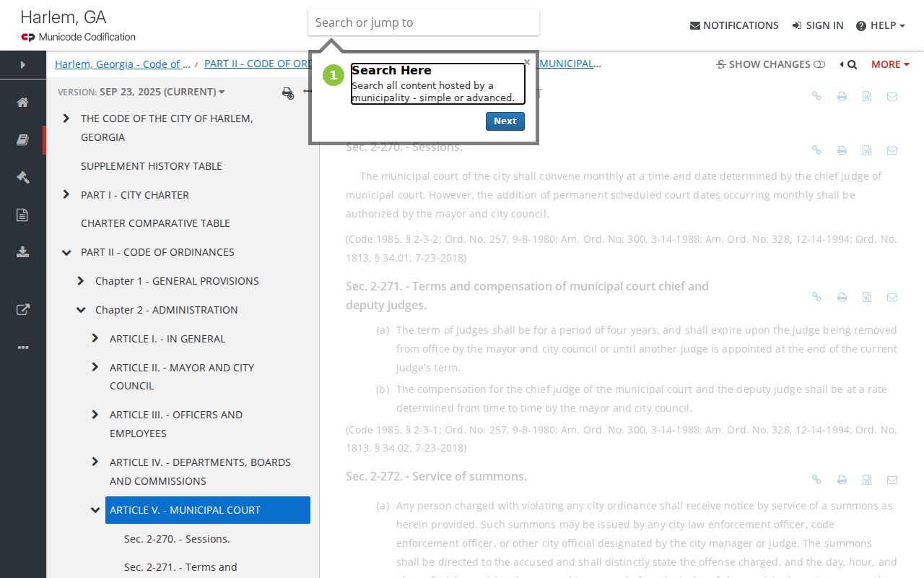Open the download icon in sidebar
924x578 pixels.
click(x=23, y=252)
